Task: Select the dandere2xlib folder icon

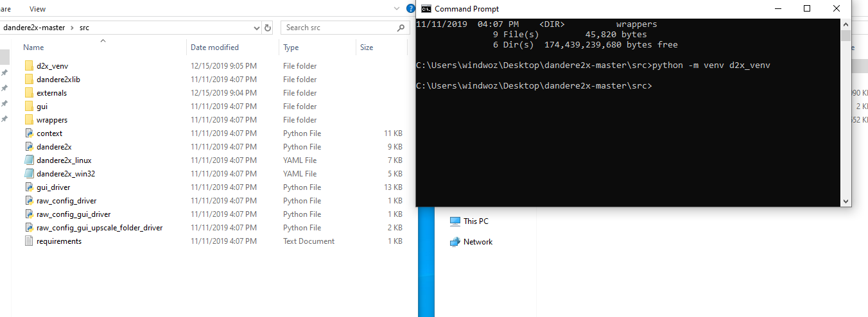Action: [29, 80]
